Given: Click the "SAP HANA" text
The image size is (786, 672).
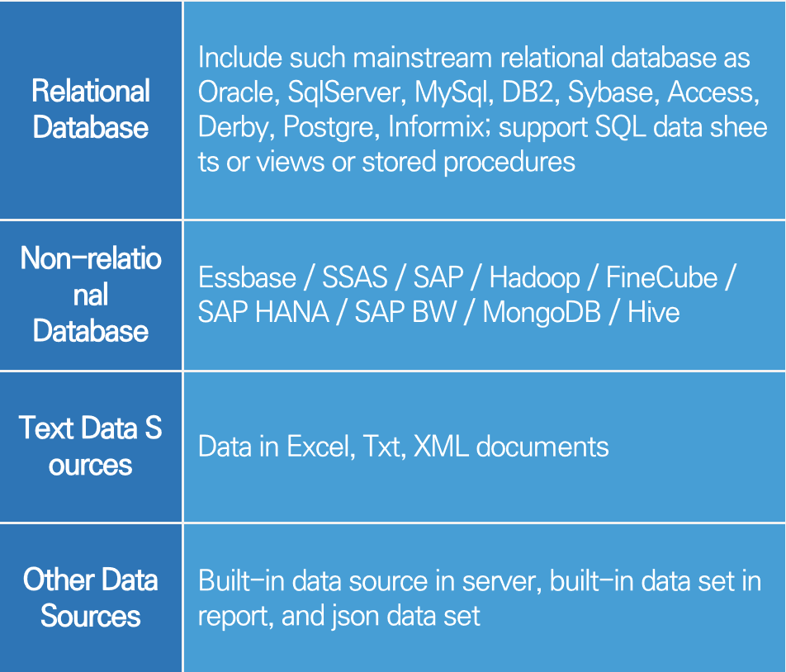Looking at the screenshot, I should [263, 312].
